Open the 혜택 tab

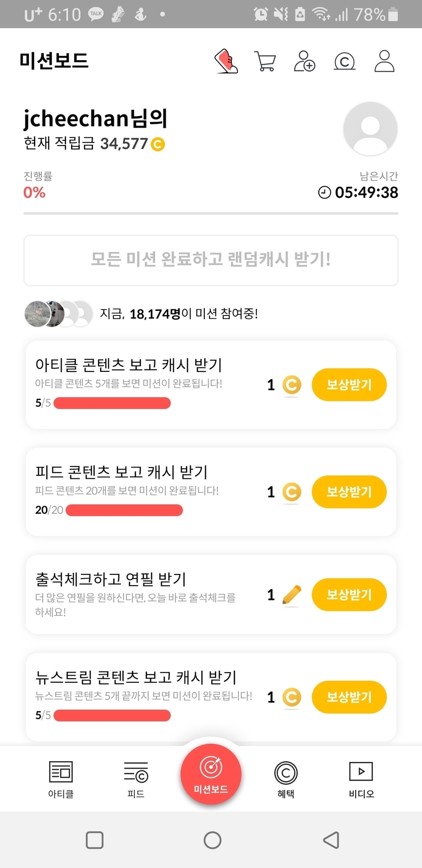pos(286,778)
